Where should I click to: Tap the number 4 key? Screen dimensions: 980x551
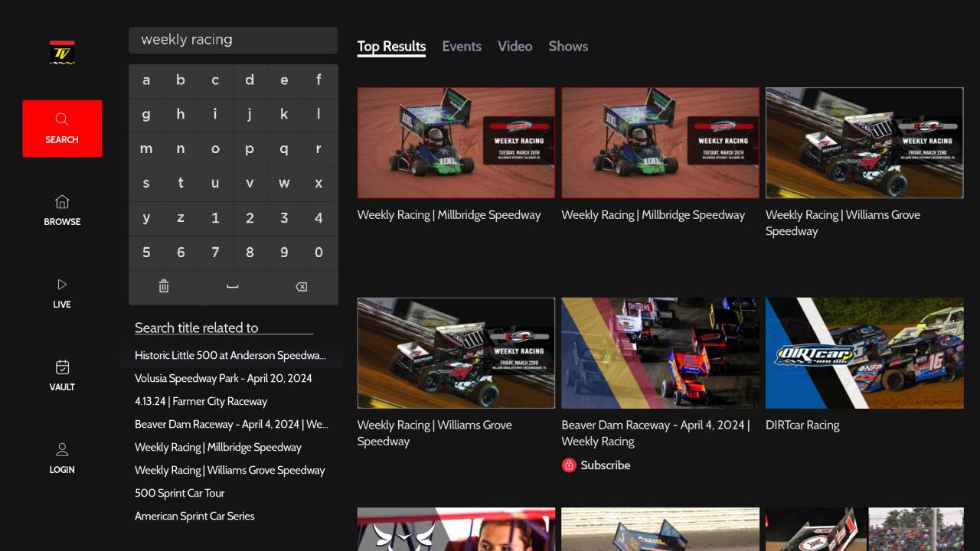(x=318, y=218)
